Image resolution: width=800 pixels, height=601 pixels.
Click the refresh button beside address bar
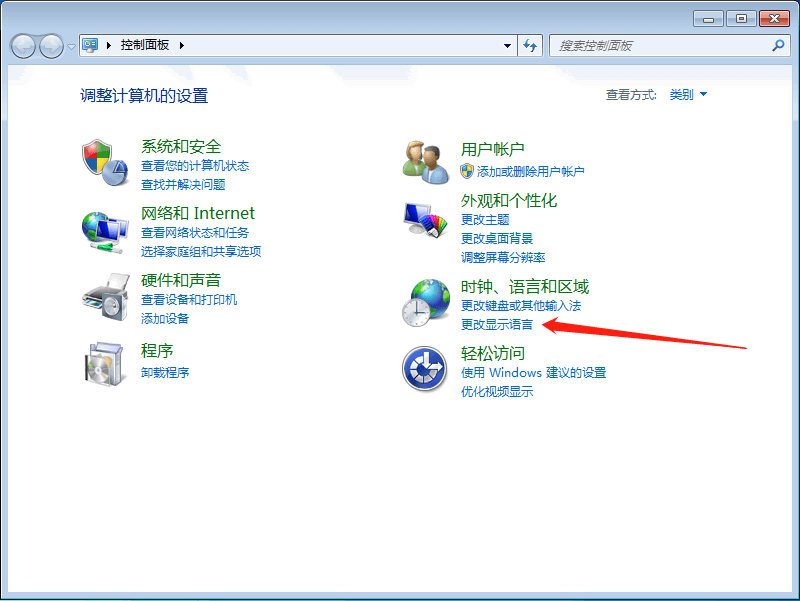530,46
